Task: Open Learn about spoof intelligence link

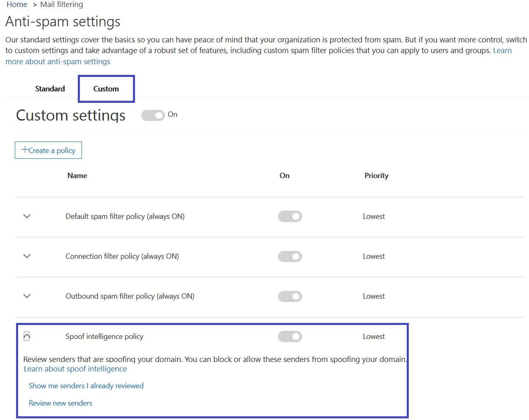Action: 75,369
